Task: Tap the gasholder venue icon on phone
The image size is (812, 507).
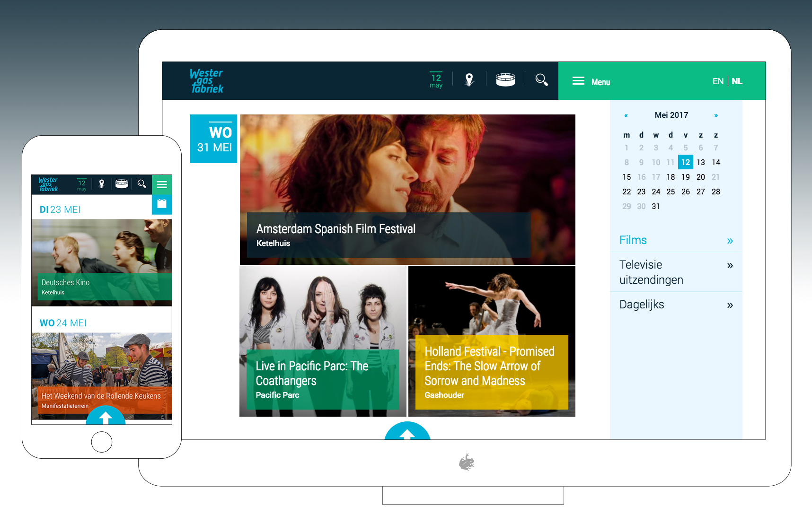Action: [x=122, y=184]
